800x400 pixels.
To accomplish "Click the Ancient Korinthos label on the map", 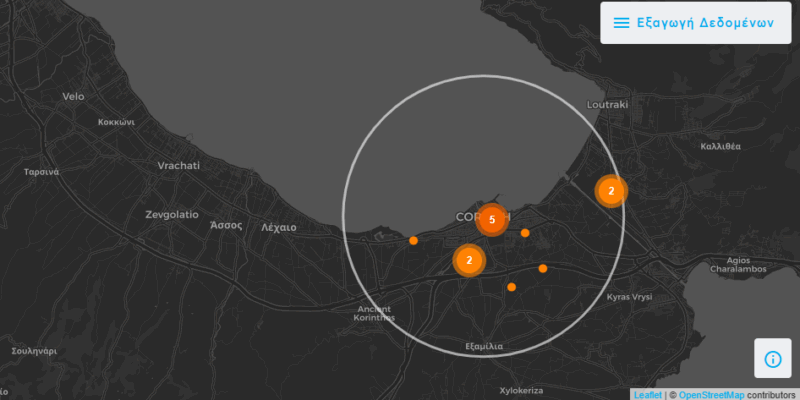I will click(375, 313).
